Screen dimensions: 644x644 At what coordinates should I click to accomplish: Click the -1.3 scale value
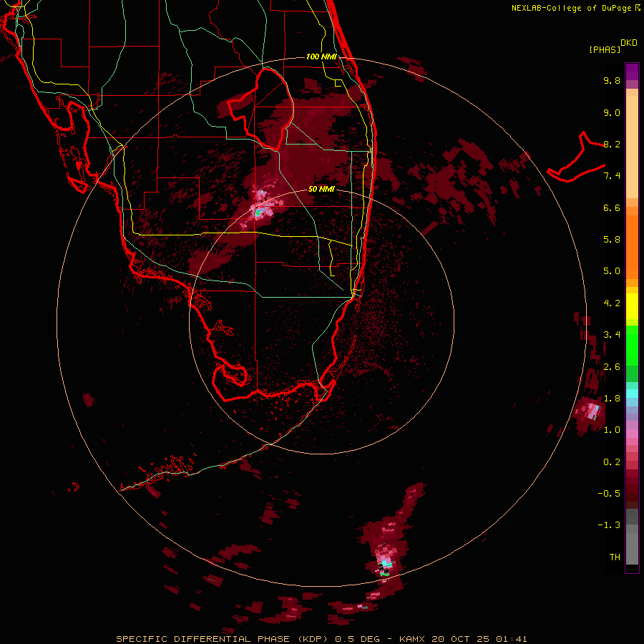point(609,525)
